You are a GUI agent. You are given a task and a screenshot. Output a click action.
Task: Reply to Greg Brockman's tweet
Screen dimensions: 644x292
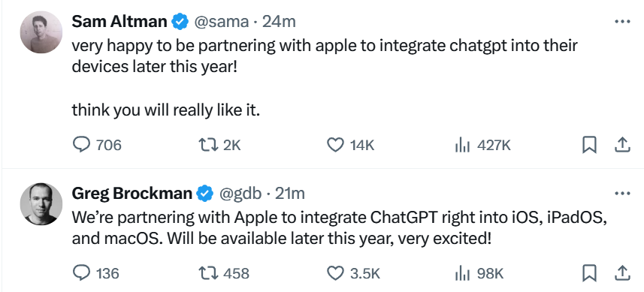(x=96, y=272)
